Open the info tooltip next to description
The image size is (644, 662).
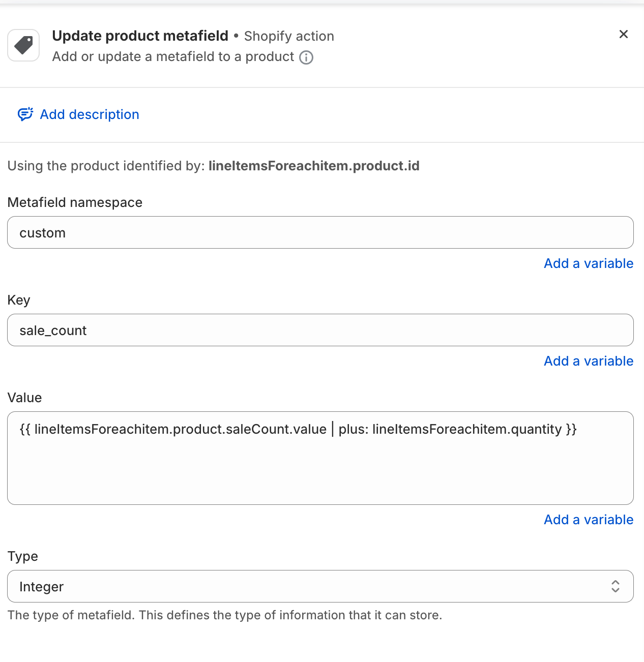tap(306, 57)
